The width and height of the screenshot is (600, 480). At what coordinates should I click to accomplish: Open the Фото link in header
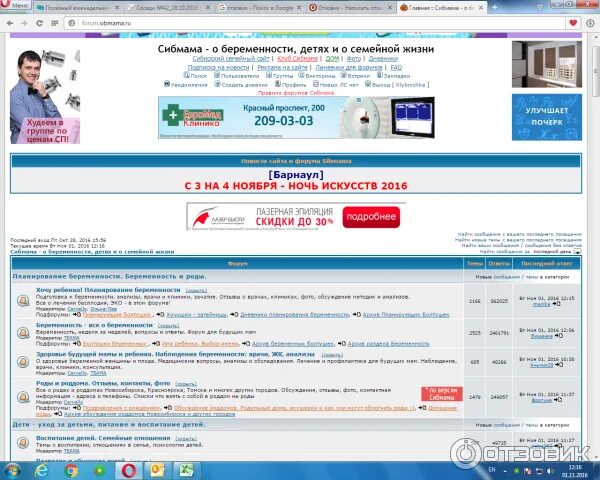click(x=354, y=59)
